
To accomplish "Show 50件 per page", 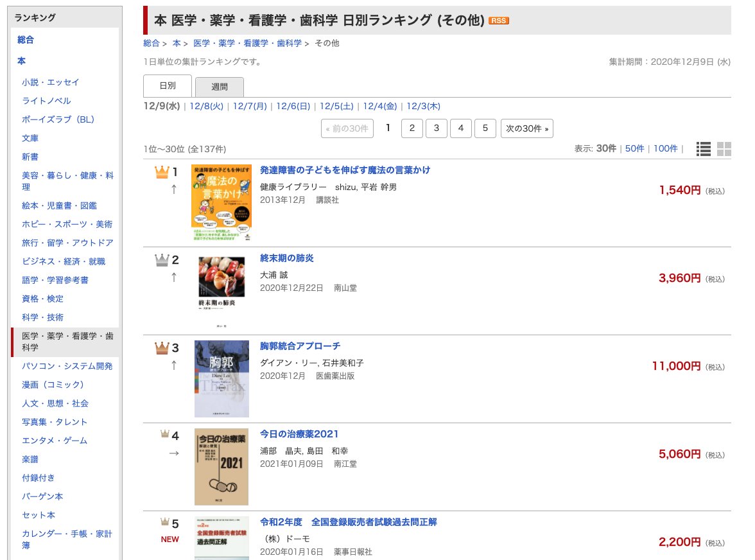I will [x=634, y=149].
